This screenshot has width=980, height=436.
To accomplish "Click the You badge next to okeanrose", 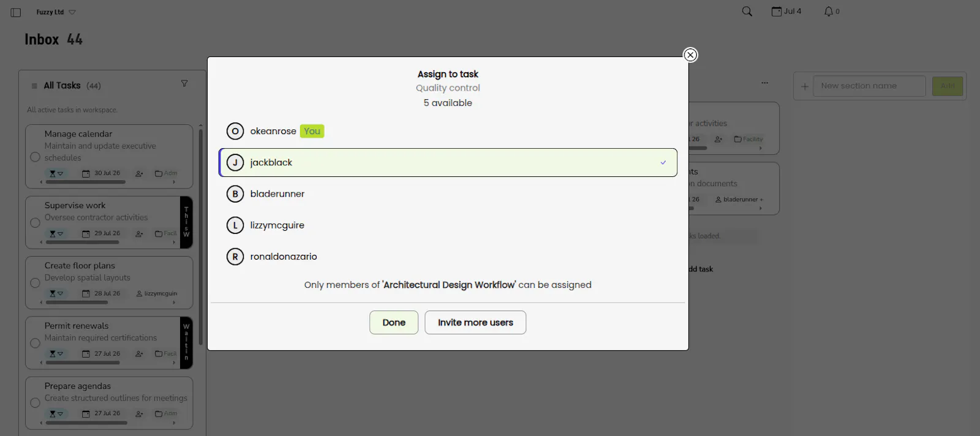I will (x=312, y=131).
